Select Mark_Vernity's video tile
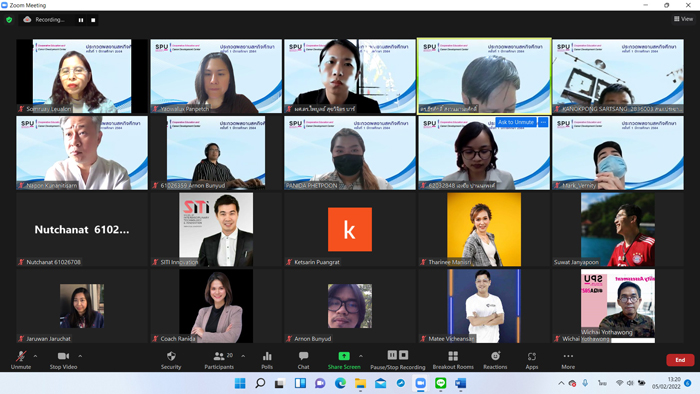Screen dimensions: 700x394 618,153
